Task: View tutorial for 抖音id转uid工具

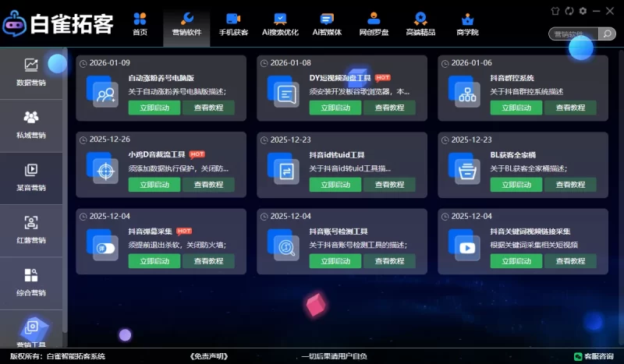Action: pyautogui.click(x=389, y=185)
